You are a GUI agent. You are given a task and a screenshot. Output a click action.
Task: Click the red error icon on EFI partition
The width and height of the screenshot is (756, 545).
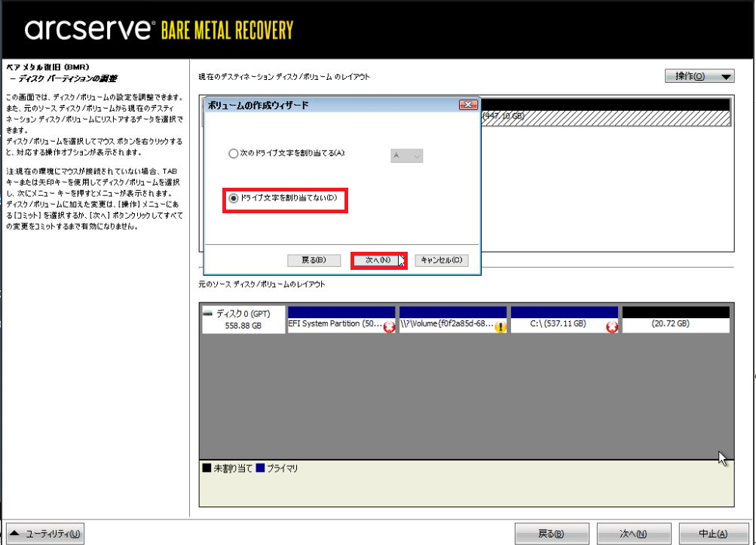(389, 327)
